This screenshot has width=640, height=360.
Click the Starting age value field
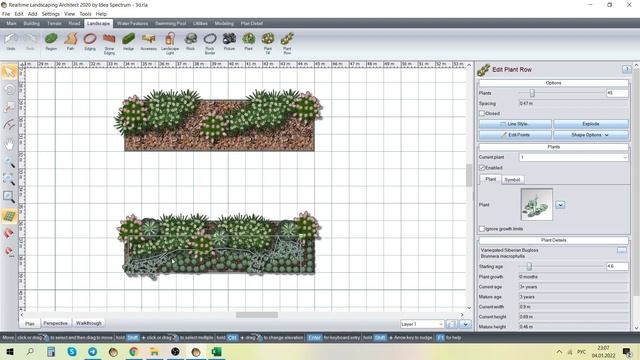[617, 267]
